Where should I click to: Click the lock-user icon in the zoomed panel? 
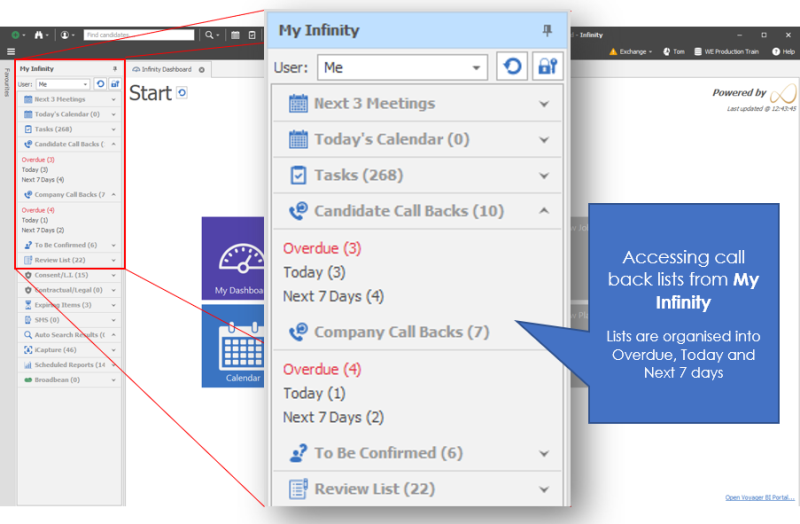tap(547, 68)
